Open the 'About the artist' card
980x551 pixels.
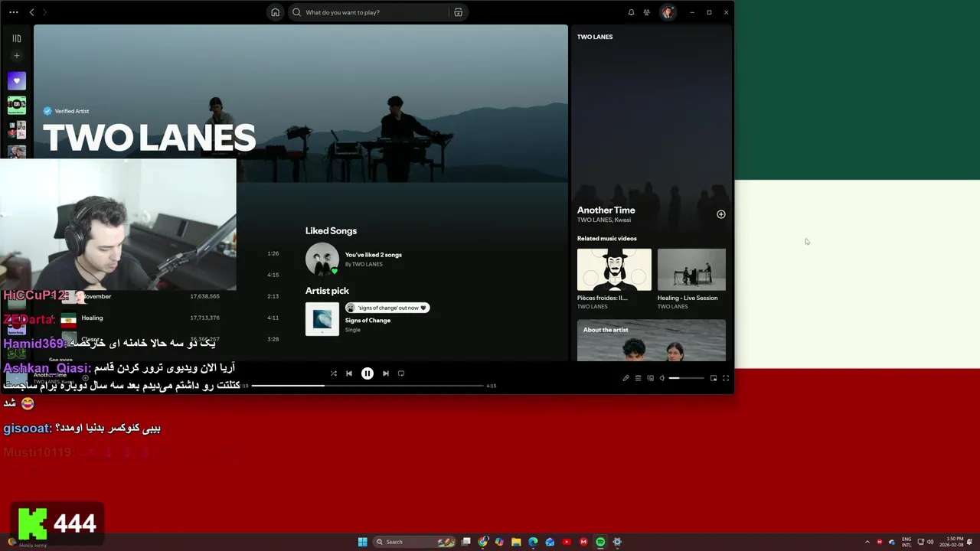pyautogui.click(x=652, y=341)
